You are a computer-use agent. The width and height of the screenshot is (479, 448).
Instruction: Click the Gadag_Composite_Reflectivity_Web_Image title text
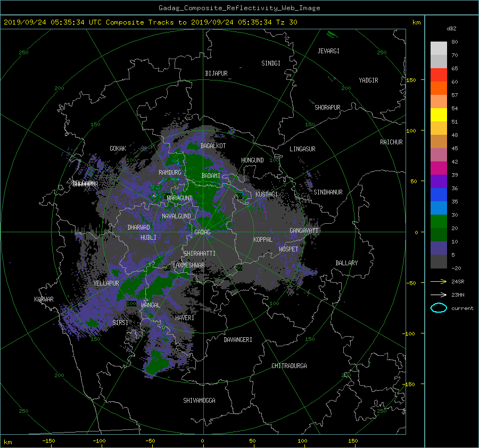239,8
